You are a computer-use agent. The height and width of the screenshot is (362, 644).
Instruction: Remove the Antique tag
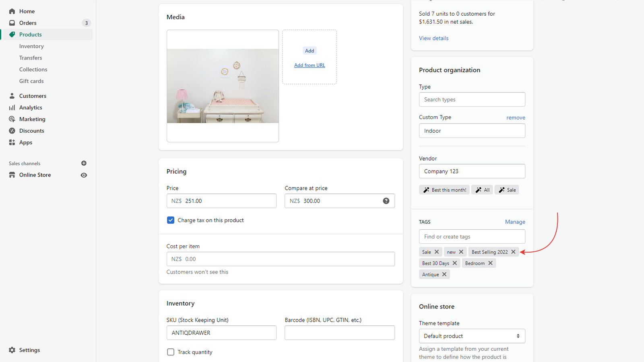point(444,274)
